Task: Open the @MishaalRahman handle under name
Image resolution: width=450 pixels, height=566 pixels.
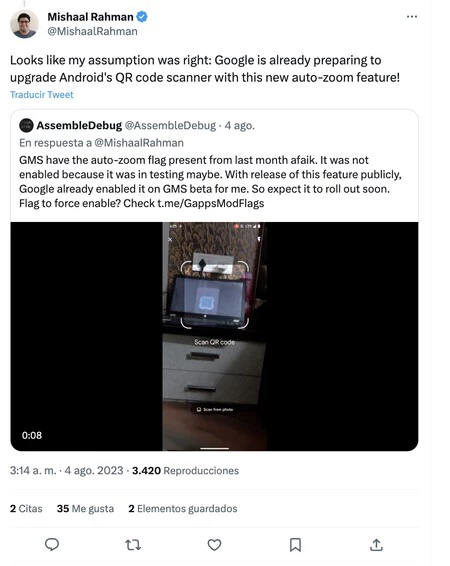Action: point(92,31)
